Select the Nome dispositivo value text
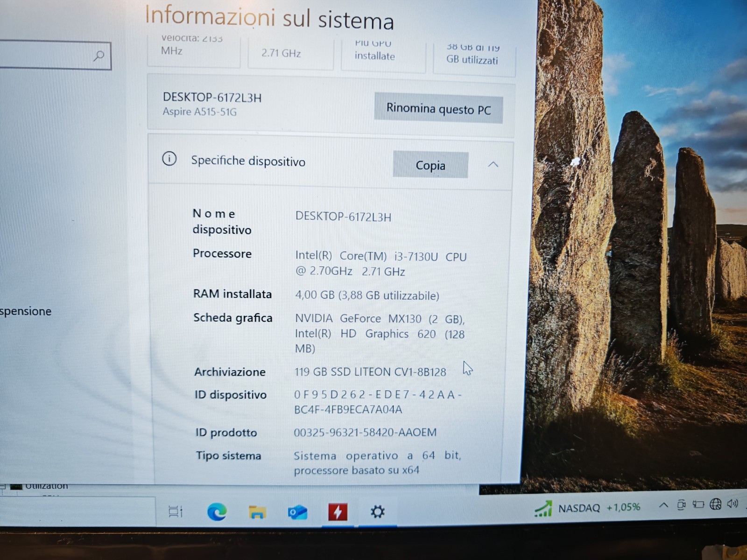The height and width of the screenshot is (560, 747). tap(343, 217)
